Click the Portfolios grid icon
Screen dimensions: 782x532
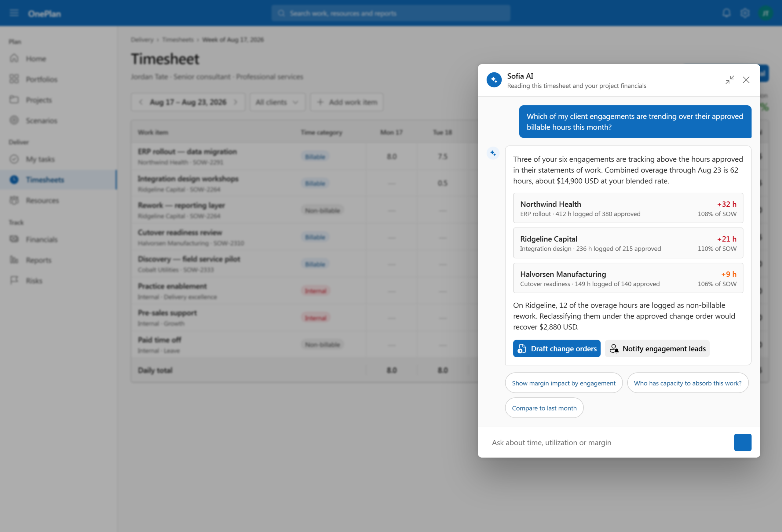point(14,79)
